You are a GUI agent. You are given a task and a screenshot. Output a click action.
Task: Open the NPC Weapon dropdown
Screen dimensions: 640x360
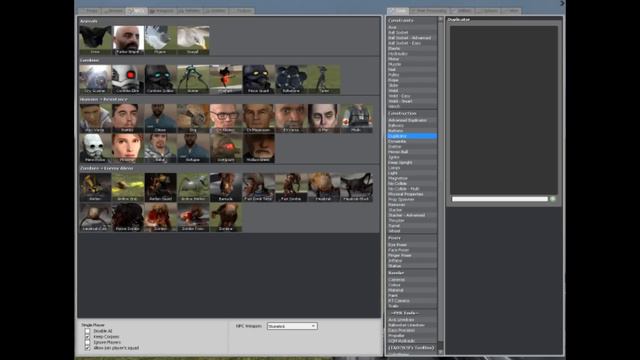[x=292, y=326]
